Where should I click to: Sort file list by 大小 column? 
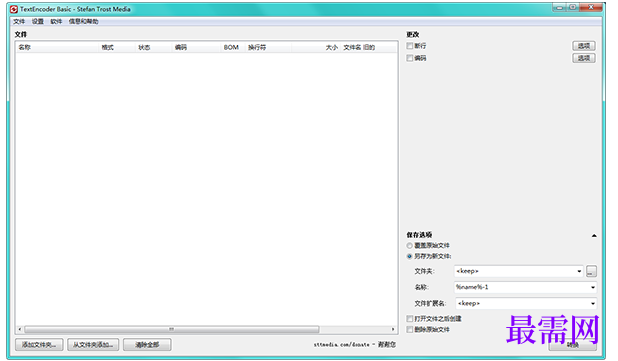[316, 47]
